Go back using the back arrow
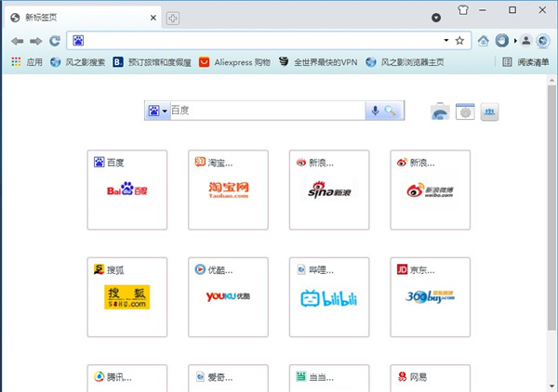 tap(17, 41)
